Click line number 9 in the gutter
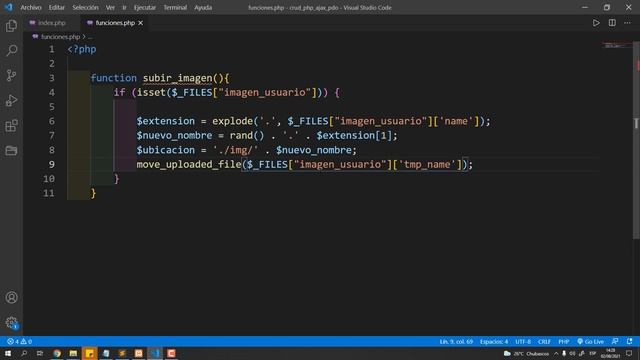 pyautogui.click(x=51, y=164)
